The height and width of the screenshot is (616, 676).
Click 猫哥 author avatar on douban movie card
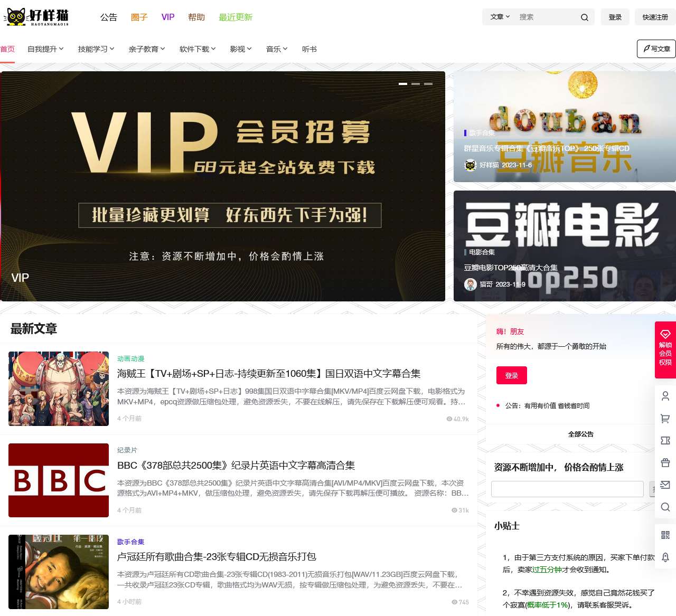(x=470, y=285)
